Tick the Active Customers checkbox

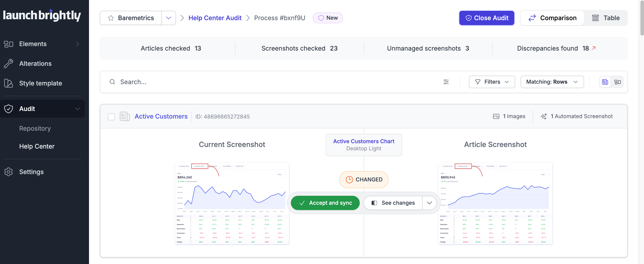(x=111, y=117)
